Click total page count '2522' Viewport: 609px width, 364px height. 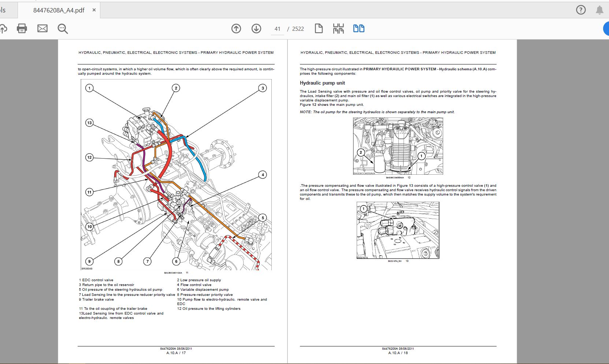tap(298, 29)
